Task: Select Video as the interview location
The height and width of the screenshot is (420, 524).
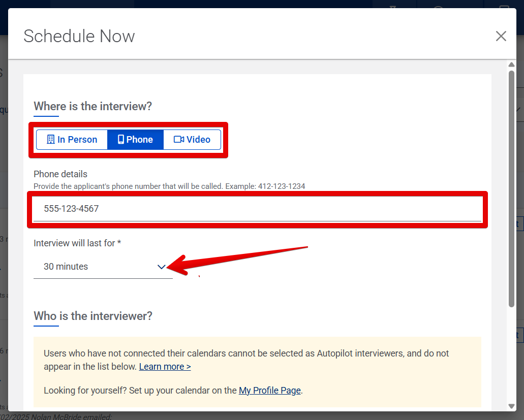Action: [x=192, y=139]
